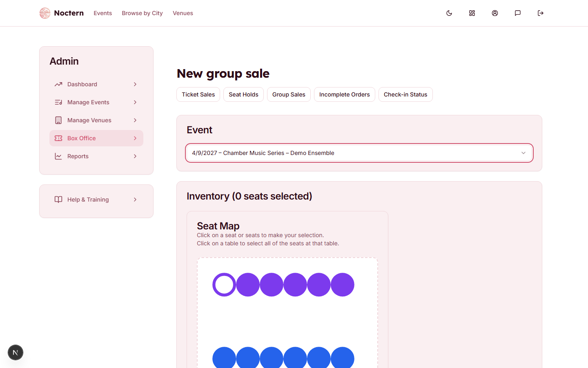Click the Help & Training book icon
Screen dimensions: 588x368
(58, 200)
